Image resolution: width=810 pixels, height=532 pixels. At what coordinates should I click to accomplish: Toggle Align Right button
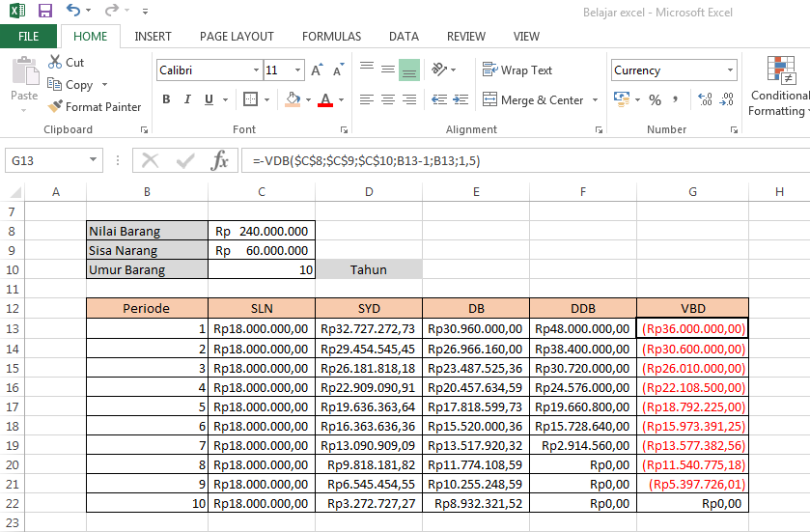point(409,99)
